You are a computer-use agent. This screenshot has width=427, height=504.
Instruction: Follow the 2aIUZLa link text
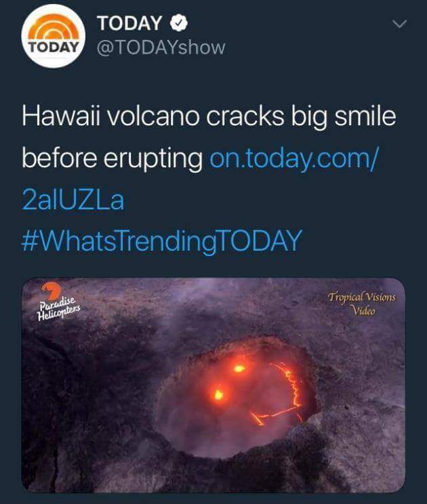point(73,200)
